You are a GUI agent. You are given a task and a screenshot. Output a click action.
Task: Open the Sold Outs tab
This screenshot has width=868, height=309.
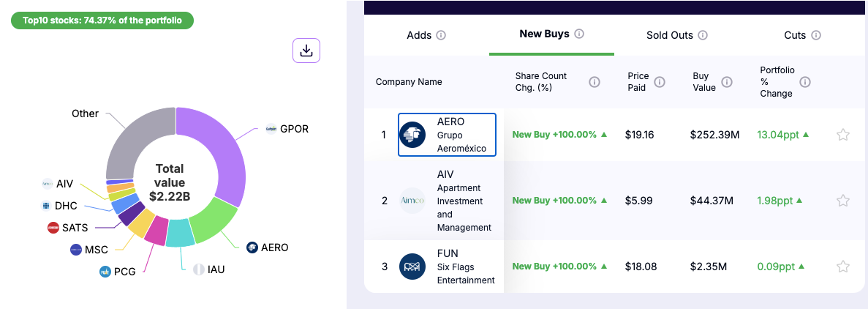pyautogui.click(x=677, y=35)
